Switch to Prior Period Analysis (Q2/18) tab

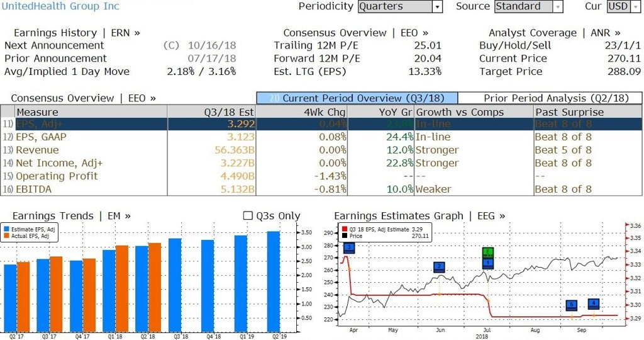550,98
